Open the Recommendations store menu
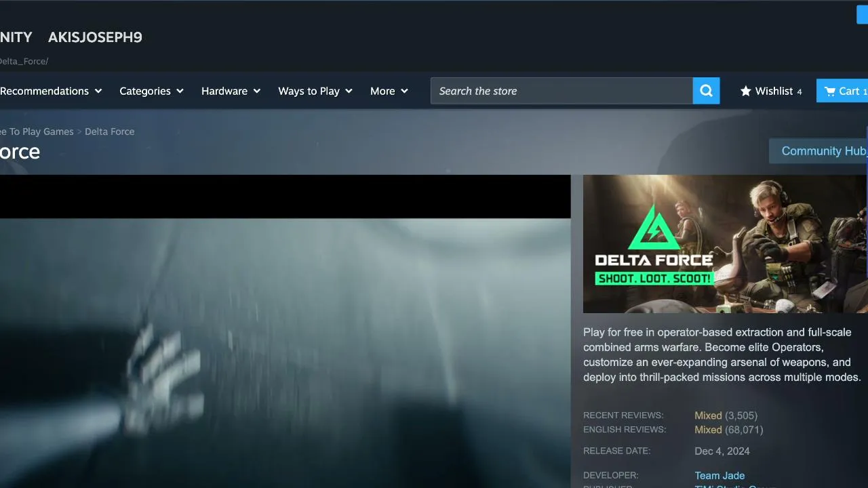The width and height of the screenshot is (868, 488). pos(51,91)
